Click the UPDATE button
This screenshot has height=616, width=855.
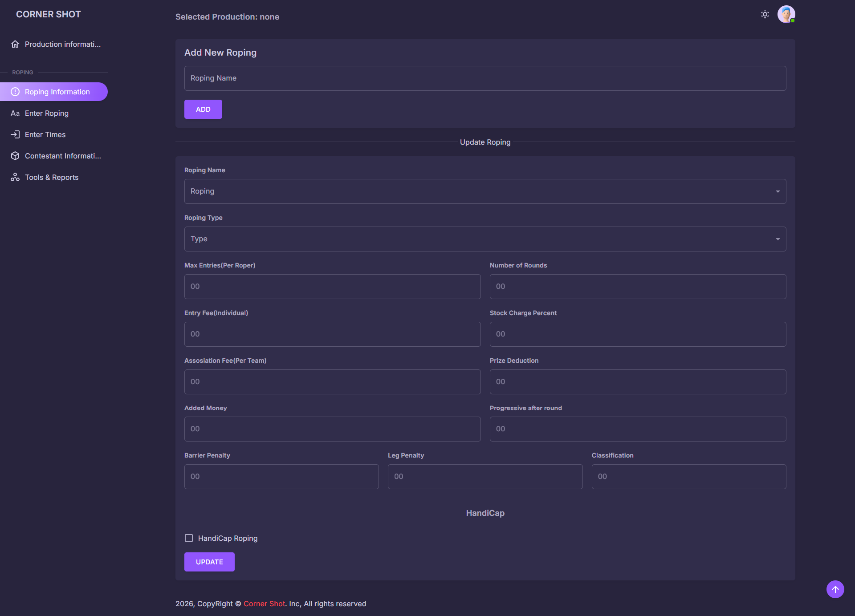pos(209,562)
